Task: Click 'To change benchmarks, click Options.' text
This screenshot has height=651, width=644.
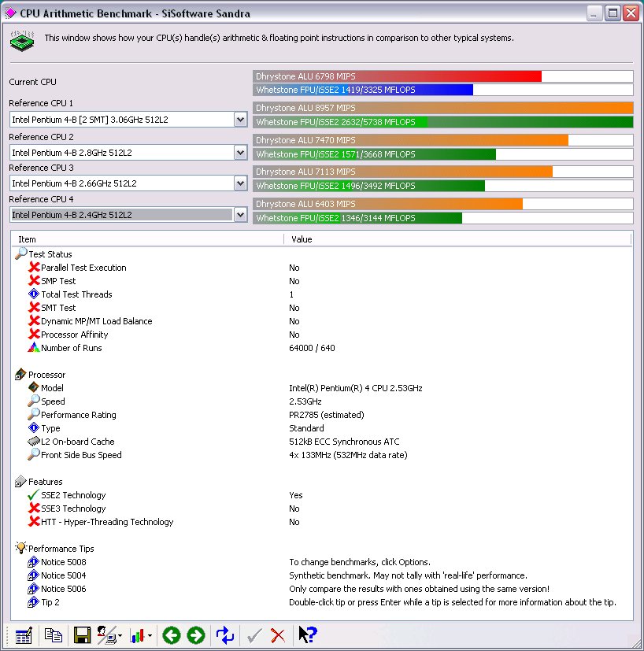Action: pos(360,562)
